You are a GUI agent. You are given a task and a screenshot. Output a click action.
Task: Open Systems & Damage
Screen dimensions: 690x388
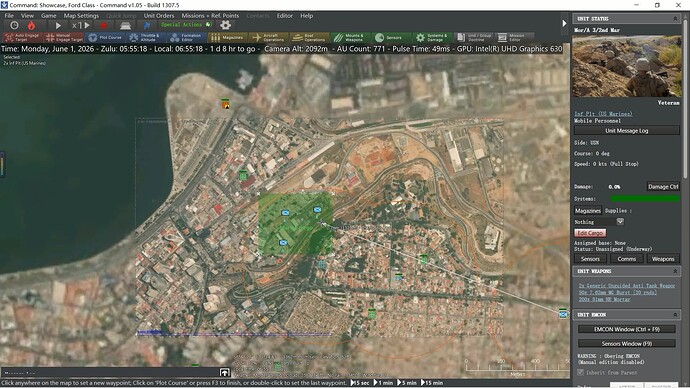[433, 37]
